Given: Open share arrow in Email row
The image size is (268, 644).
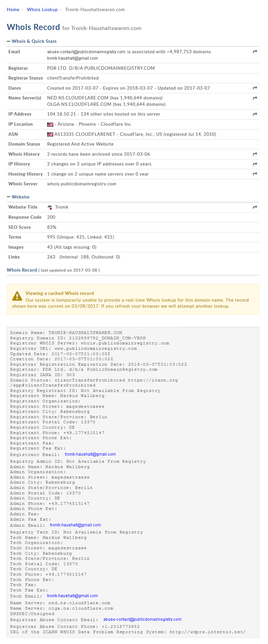Looking at the screenshot, I should [255, 52].
